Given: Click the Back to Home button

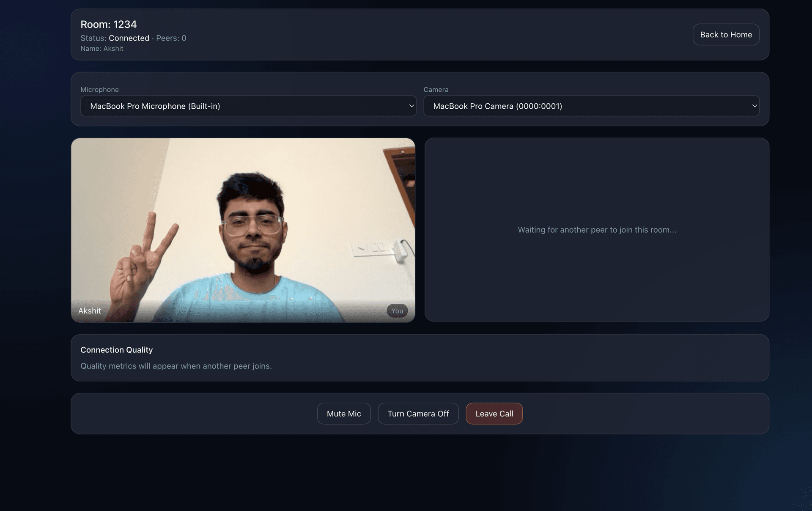Looking at the screenshot, I should pos(726,34).
